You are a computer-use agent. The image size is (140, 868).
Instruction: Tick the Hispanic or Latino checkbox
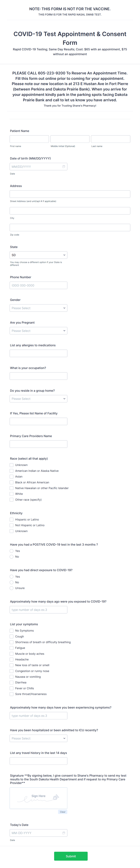[x=11, y=520]
